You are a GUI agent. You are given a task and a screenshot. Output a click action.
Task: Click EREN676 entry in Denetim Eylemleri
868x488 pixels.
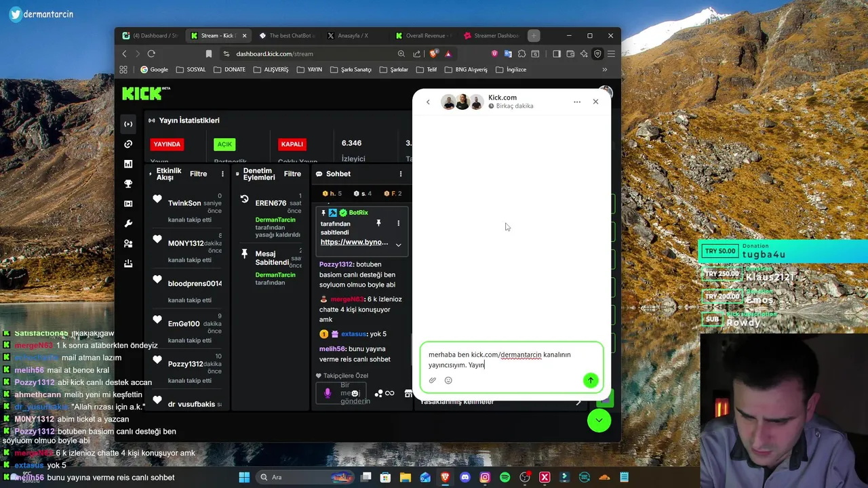[271, 203]
